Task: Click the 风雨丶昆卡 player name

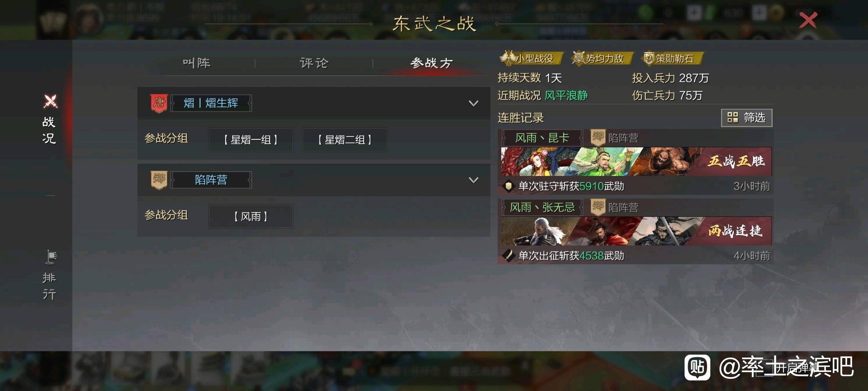Action: pos(542,138)
